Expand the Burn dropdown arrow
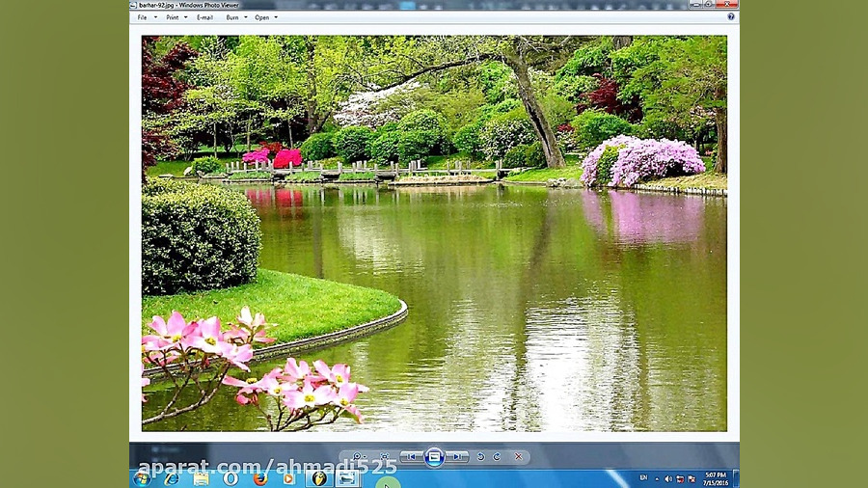The image size is (868, 488). [x=246, y=17]
